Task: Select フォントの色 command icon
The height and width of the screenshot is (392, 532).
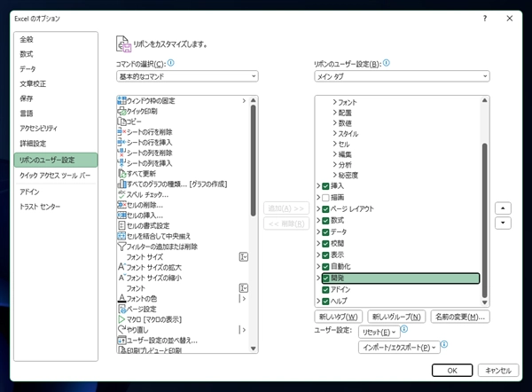Action: (x=121, y=298)
